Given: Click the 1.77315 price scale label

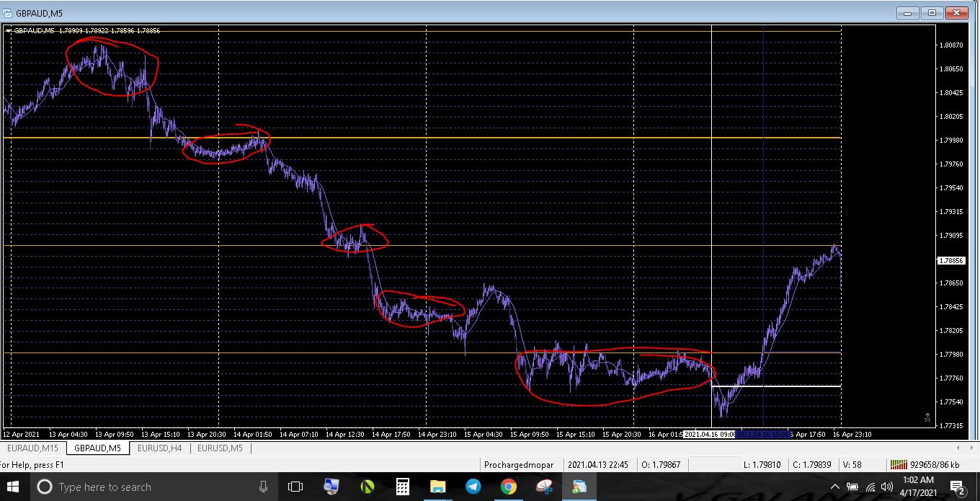Looking at the screenshot, I should tap(951, 426).
